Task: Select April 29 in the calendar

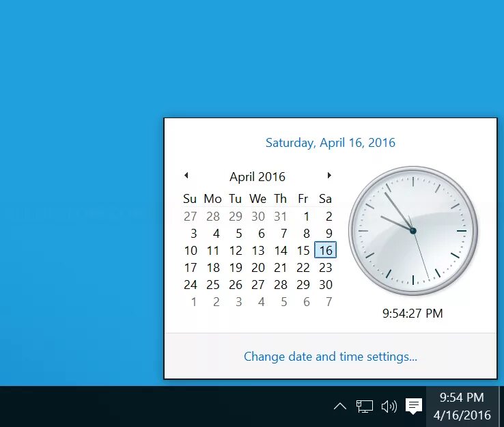Action: [303, 285]
